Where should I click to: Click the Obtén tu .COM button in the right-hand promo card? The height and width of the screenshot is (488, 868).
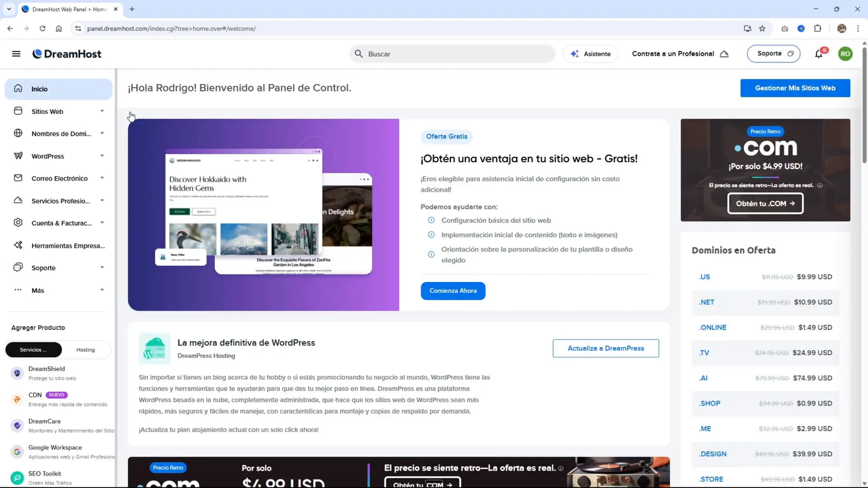point(765,203)
